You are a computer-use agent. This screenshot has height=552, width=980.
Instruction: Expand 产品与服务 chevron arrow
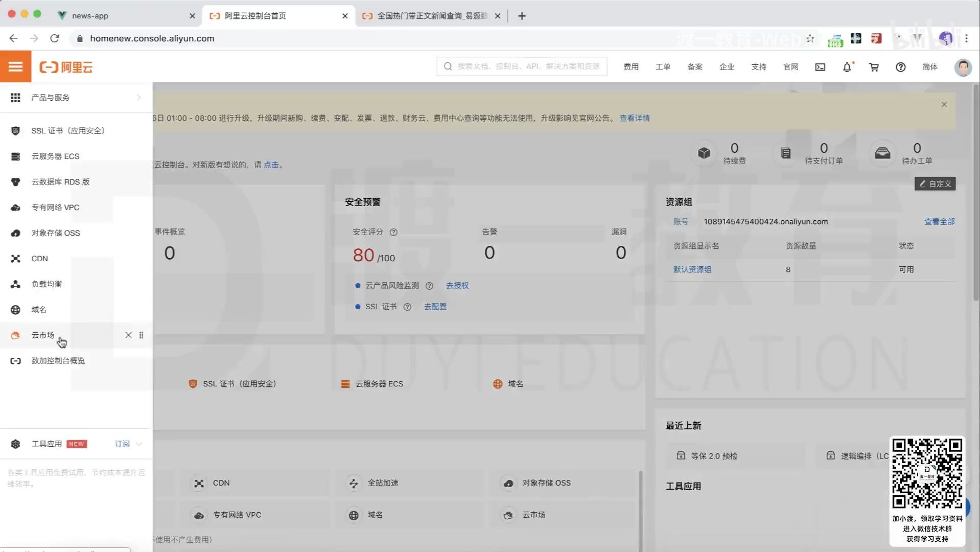pos(139,98)
